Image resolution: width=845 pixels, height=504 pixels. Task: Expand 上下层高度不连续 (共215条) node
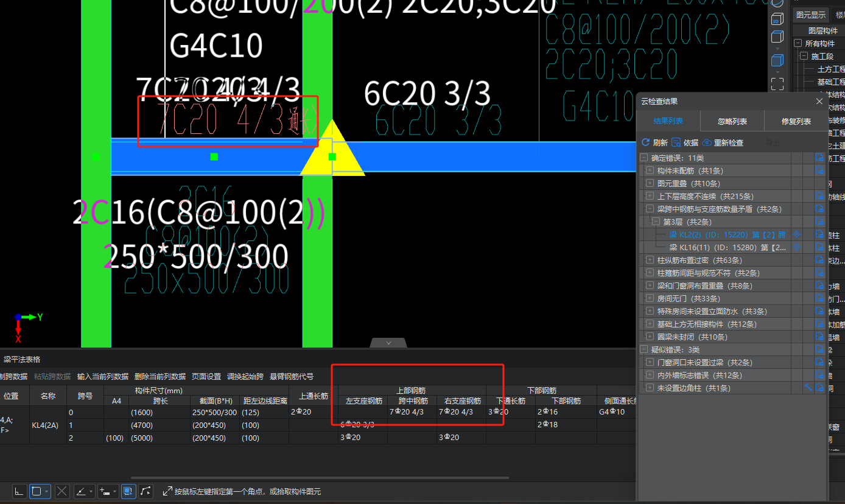click(650, 196)
